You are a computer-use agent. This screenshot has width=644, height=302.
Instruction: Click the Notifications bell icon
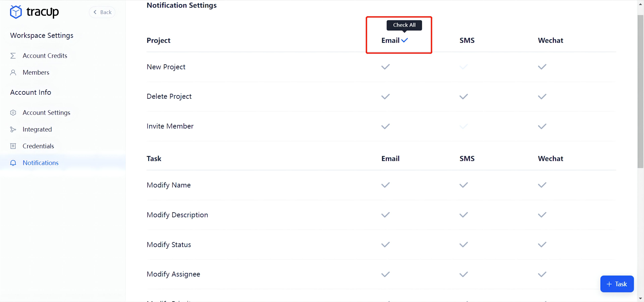coord(13,163)
